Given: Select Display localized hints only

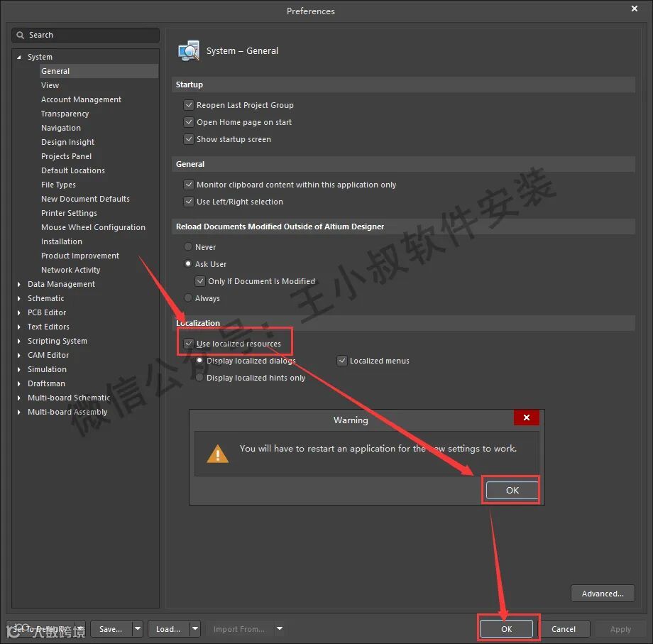Looking at the screenshot, I should (x=200, y=378).
